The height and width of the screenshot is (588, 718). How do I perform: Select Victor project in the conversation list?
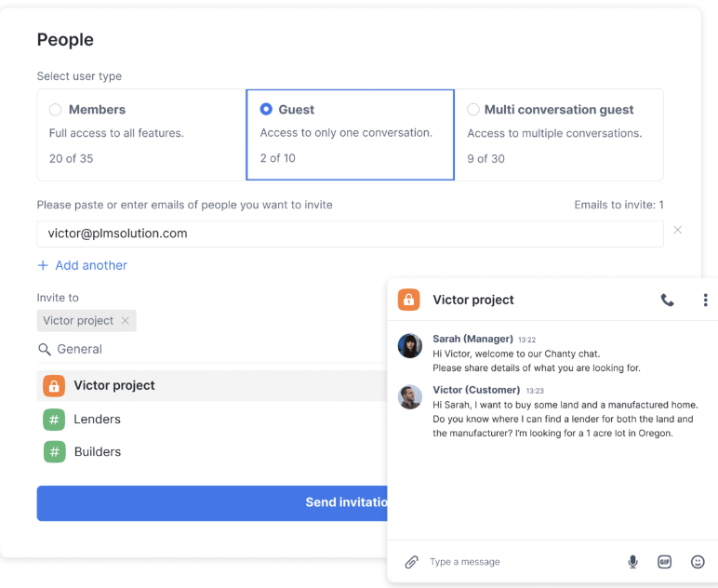(x=114, y=385)
